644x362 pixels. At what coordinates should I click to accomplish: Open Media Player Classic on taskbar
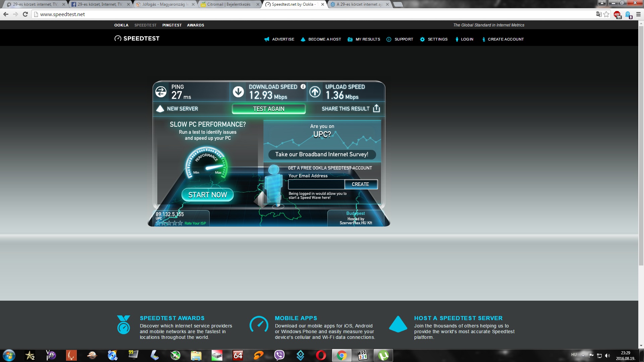click(362, 355)
